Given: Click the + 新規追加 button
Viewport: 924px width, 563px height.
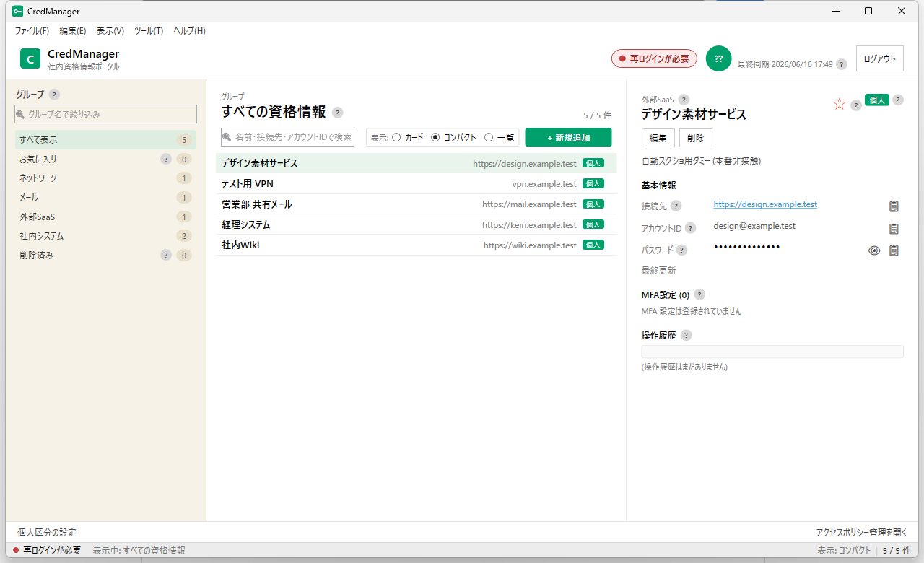Looking at the screenshot, I should (568, 137).
